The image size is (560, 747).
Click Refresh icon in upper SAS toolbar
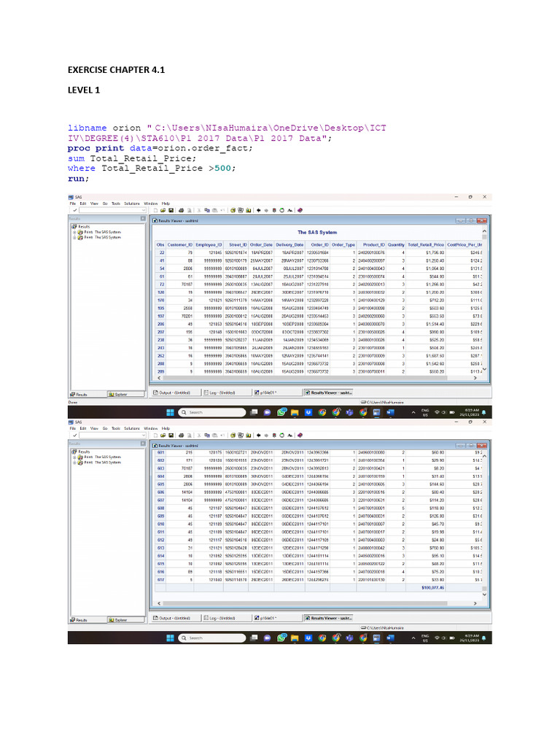coord(282,210)
